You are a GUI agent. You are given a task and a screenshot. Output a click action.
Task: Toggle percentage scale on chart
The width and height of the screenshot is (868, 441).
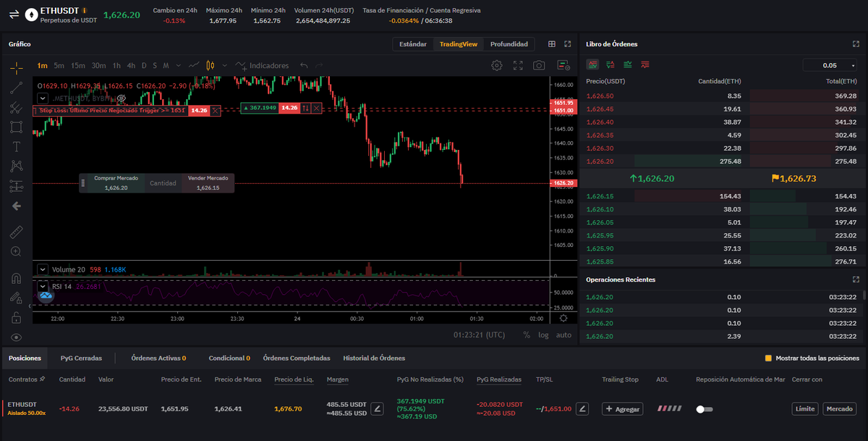point(527,335)
